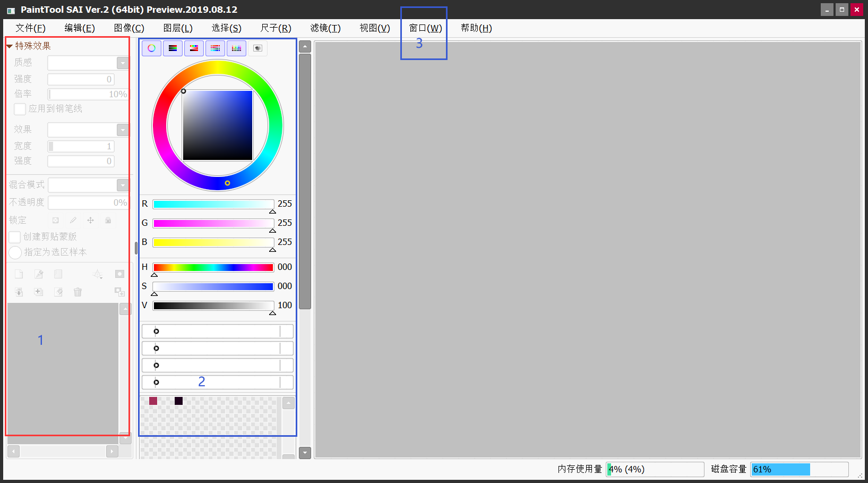The height and width of the screenshot is (483, 868).
Task: Click the color panel scrollbar down arrow
Action: click(x=305, y=453)
